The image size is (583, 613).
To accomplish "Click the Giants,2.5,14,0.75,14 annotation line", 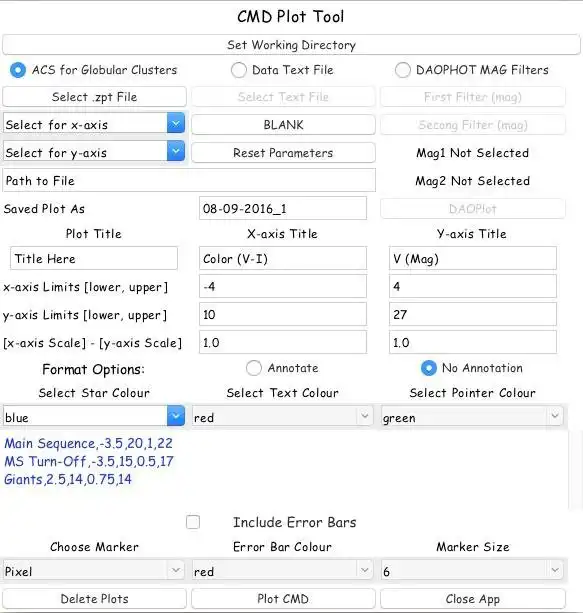I will (68, 479).
